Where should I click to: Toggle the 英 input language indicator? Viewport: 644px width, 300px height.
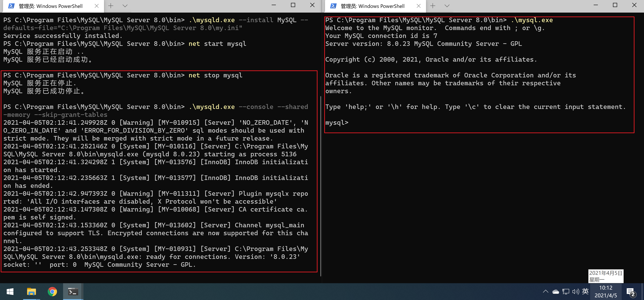(585, 291)
